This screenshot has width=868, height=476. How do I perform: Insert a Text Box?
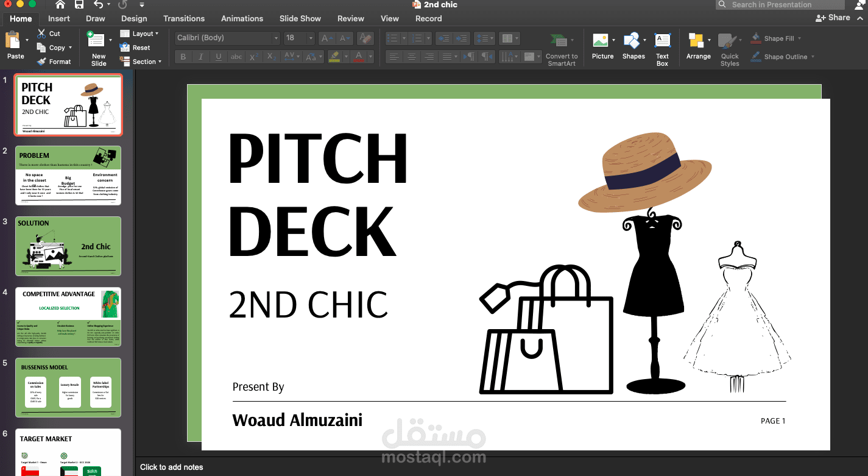tap(662, 40)
